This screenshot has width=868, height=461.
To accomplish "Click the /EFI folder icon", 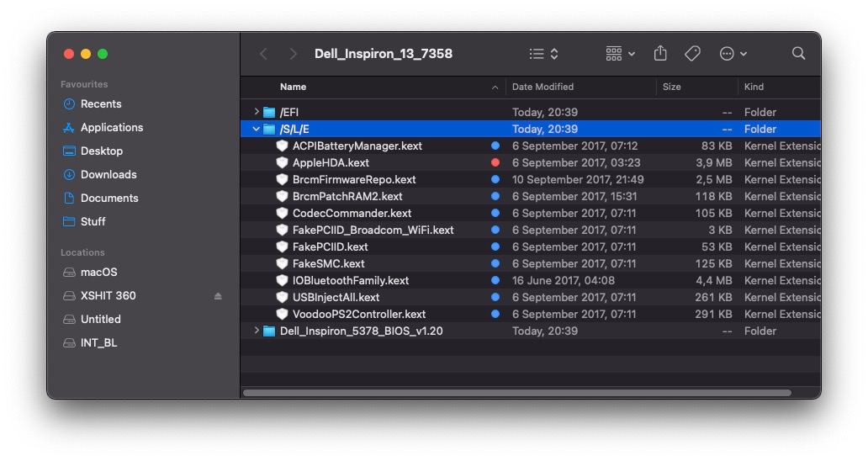I will tap(270, 113).
